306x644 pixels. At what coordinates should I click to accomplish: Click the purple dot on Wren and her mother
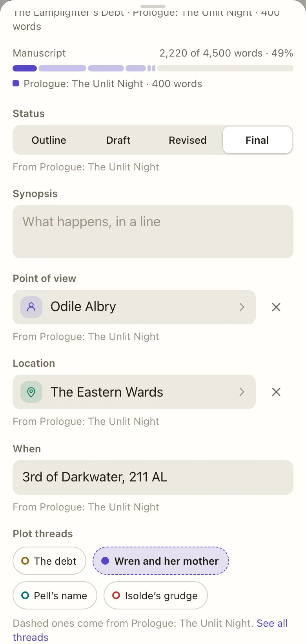(x=105, y=561)
